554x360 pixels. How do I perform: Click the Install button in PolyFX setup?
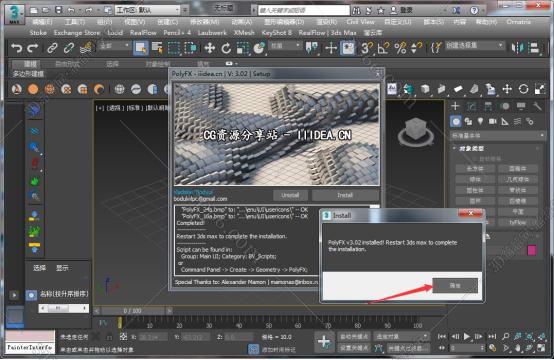(345, 195)
